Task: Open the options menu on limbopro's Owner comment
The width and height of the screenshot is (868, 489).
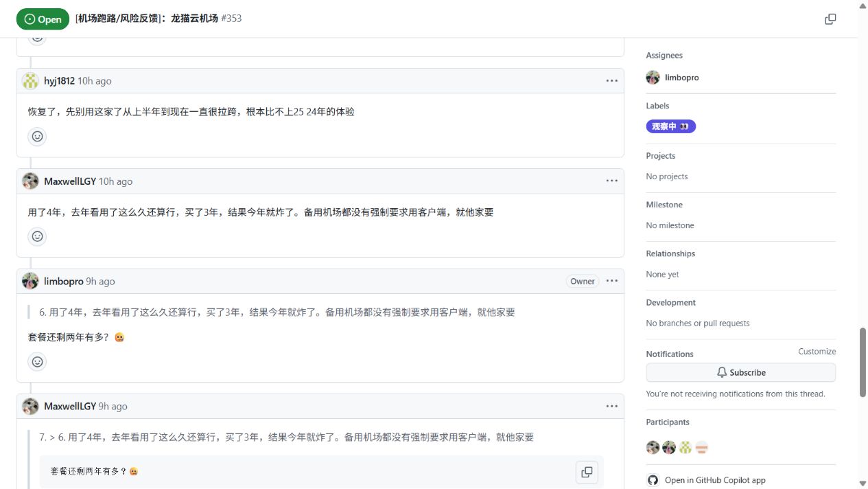Action: pos(612,281)
